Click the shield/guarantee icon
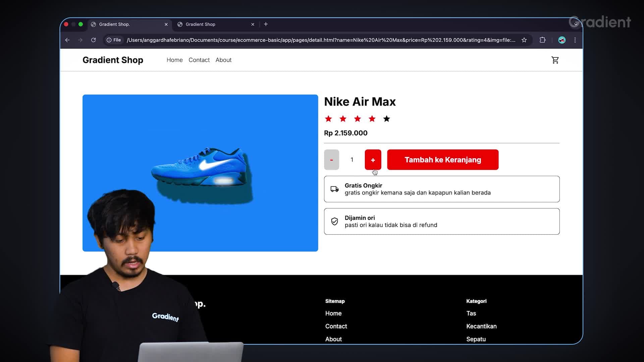The height and width of the screenshot is (362, 644). click(334, 221)
